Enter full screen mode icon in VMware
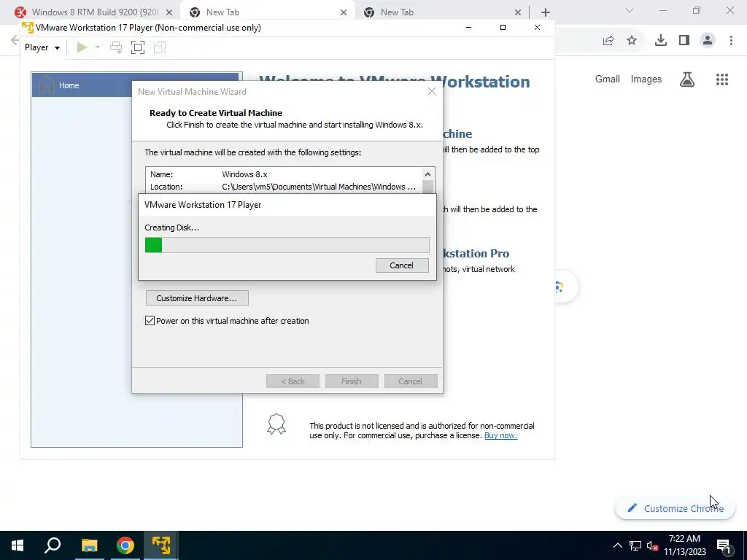This screenshot has width=747, height=560. click(138, 47)
